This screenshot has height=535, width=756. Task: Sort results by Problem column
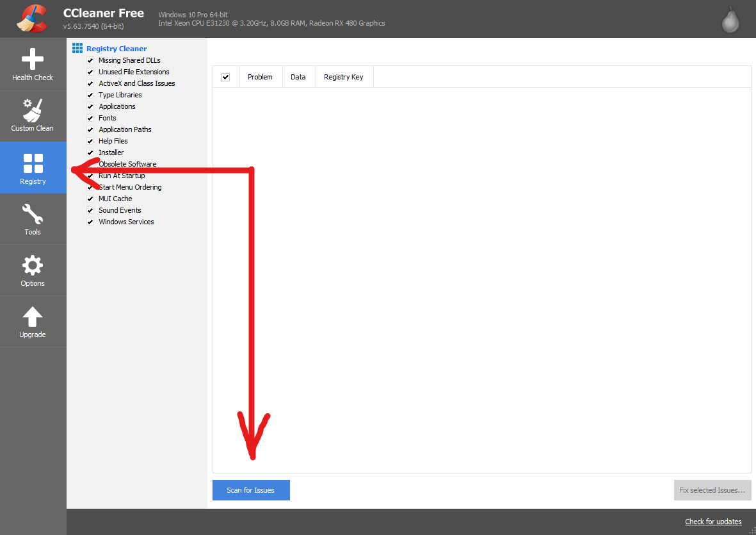(260, 77)
